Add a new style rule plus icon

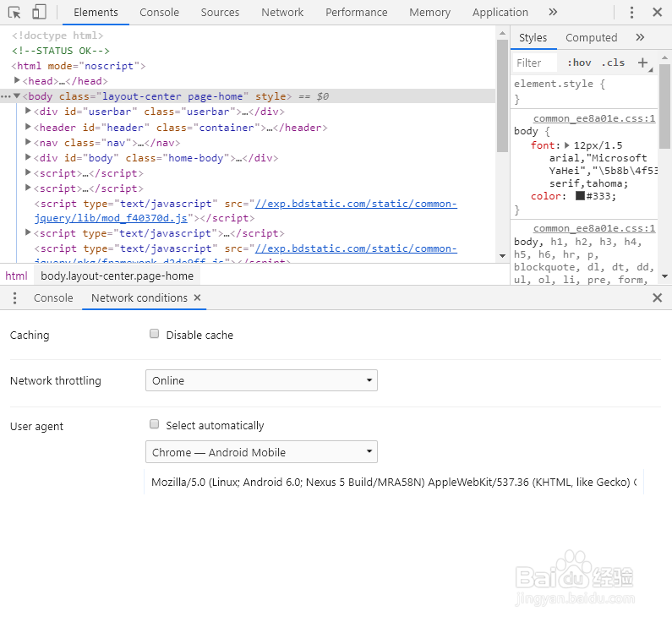pos(642,63)
